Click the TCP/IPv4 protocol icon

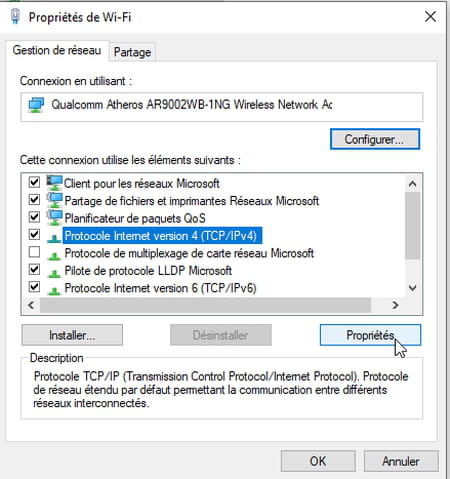pos(54,238)
